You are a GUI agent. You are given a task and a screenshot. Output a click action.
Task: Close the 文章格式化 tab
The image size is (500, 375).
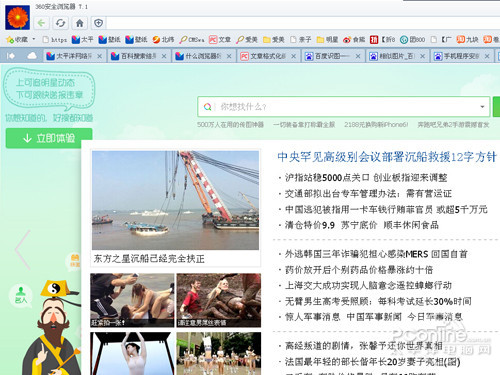click(294, 56)
